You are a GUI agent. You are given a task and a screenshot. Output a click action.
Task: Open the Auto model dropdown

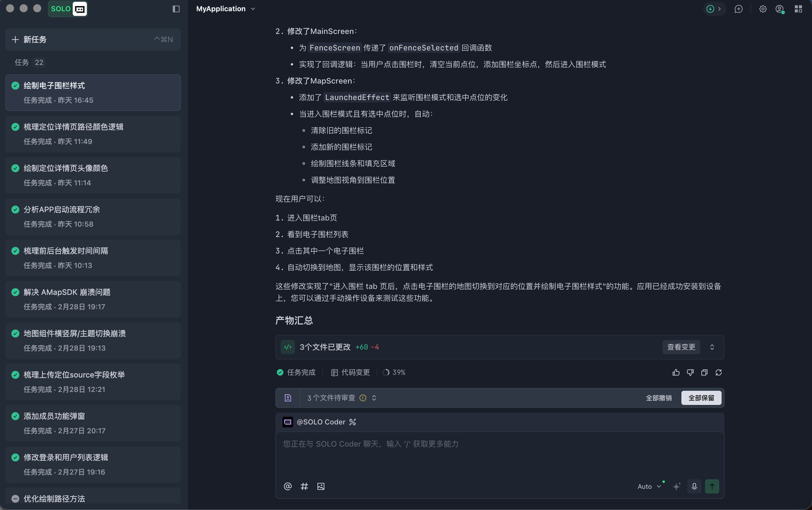[649, 486]
